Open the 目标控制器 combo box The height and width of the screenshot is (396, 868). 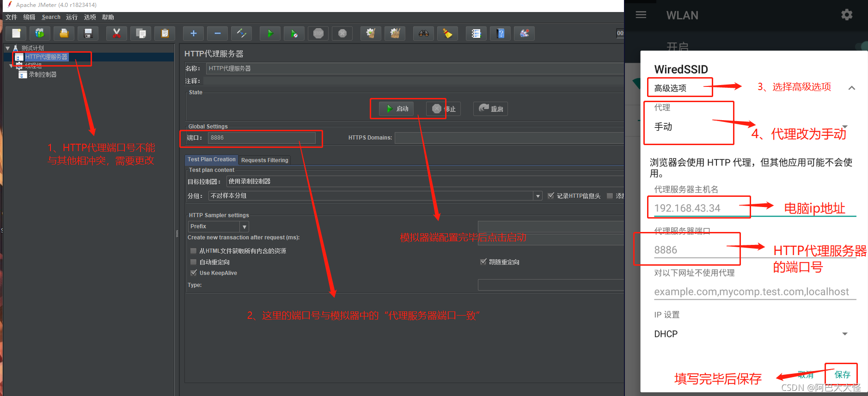tap(425, 181)
